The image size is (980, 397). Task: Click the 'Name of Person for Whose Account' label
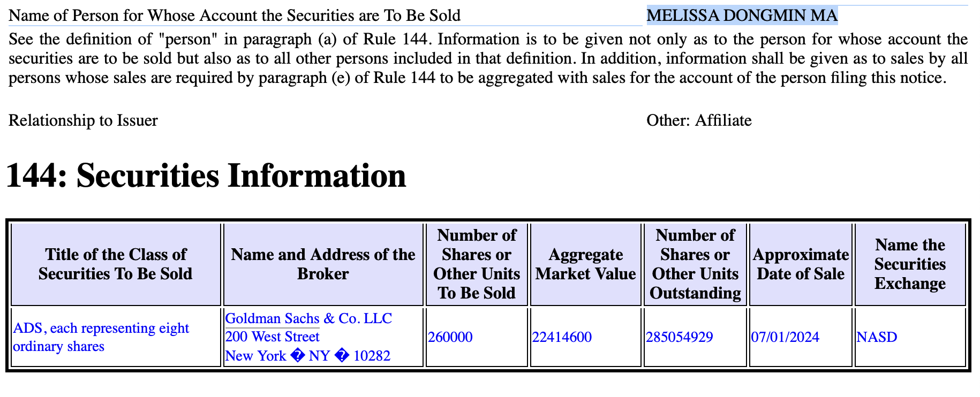click(235, 16)
